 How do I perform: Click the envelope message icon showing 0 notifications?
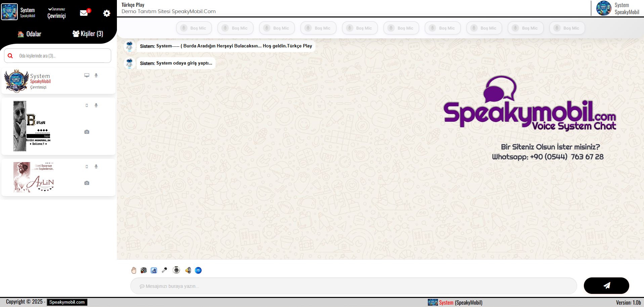[84, 13]
